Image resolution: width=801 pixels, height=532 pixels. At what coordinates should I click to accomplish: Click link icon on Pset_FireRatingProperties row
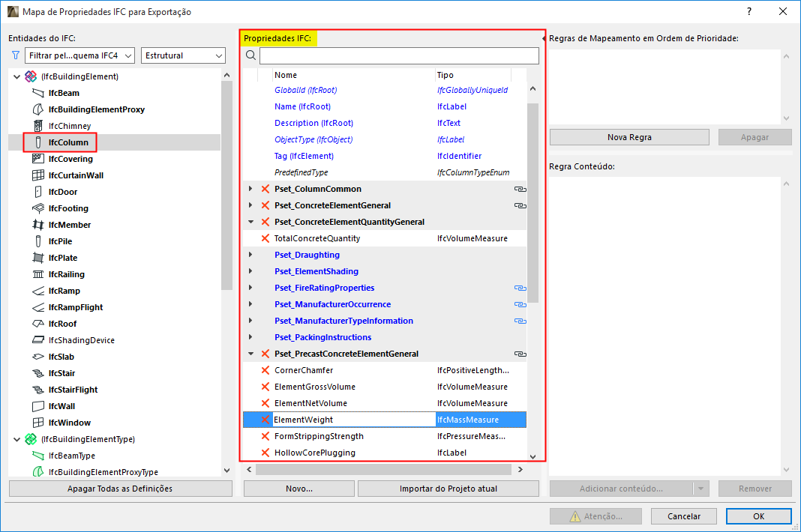520,288
